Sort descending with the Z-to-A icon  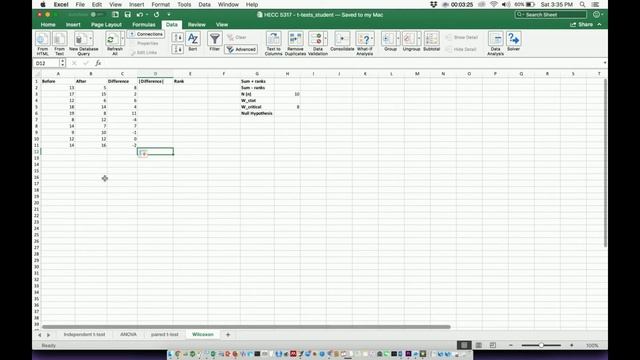[x=177, y=49]
